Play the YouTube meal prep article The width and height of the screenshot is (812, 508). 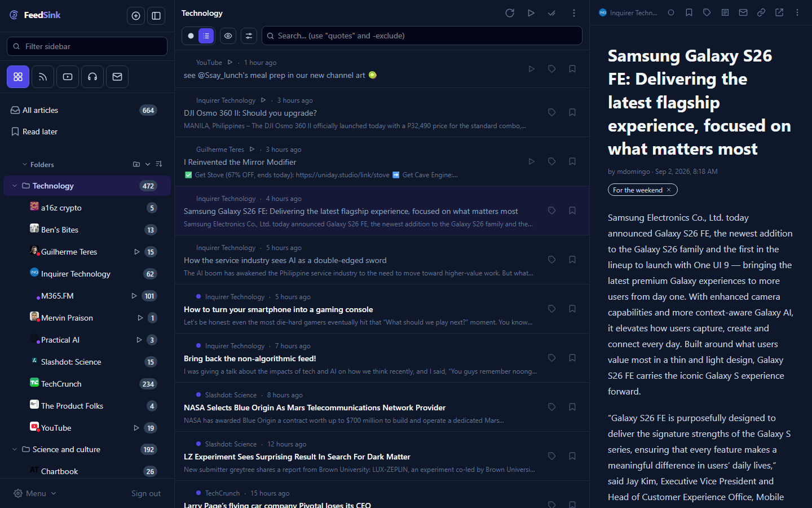tap(531, 69)
